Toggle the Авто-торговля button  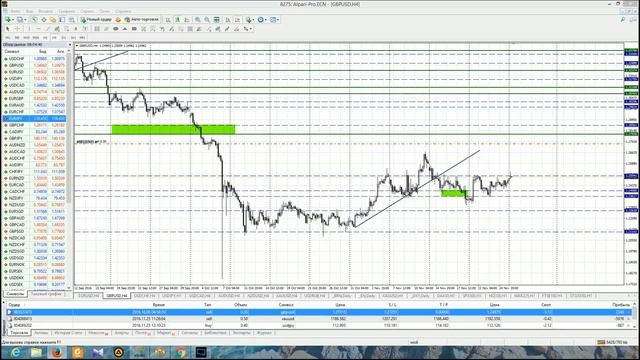point(141,20)
